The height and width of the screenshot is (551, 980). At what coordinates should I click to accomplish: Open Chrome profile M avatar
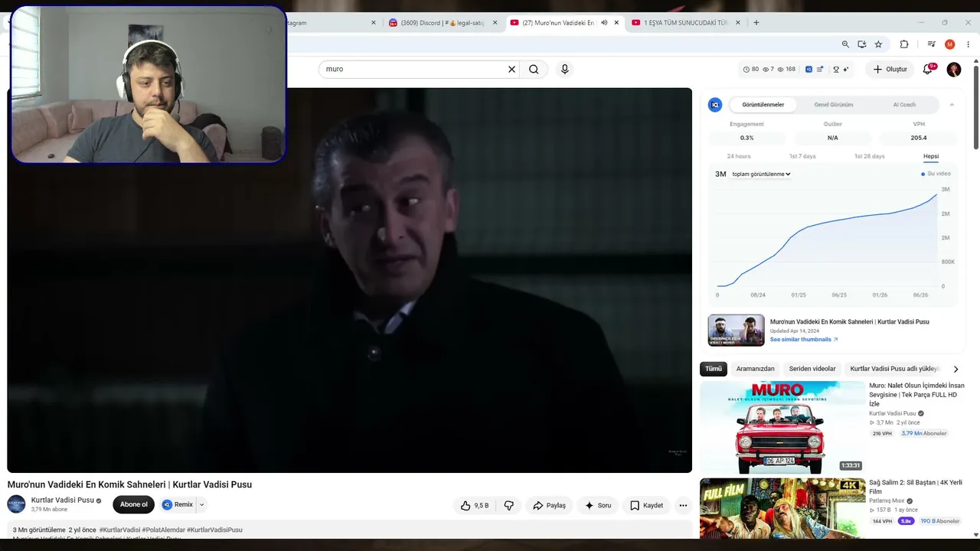click(x=950, y=44)
